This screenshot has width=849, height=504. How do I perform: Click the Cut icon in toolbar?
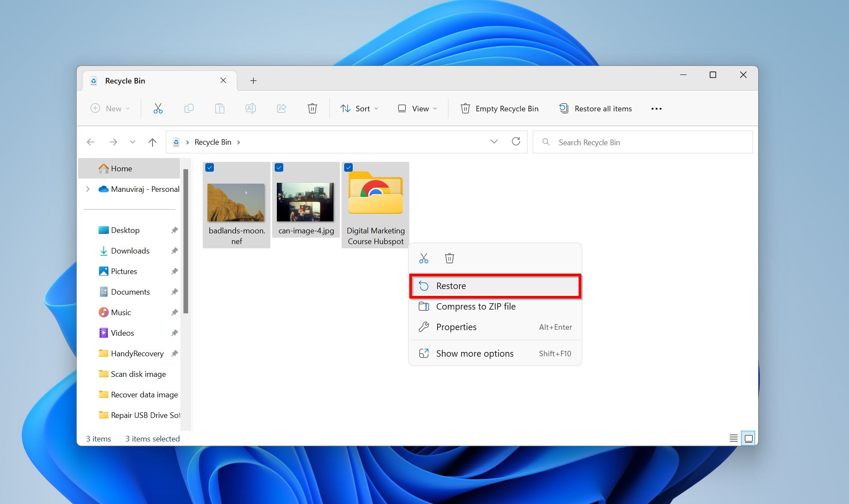click(x=159, y=108)
